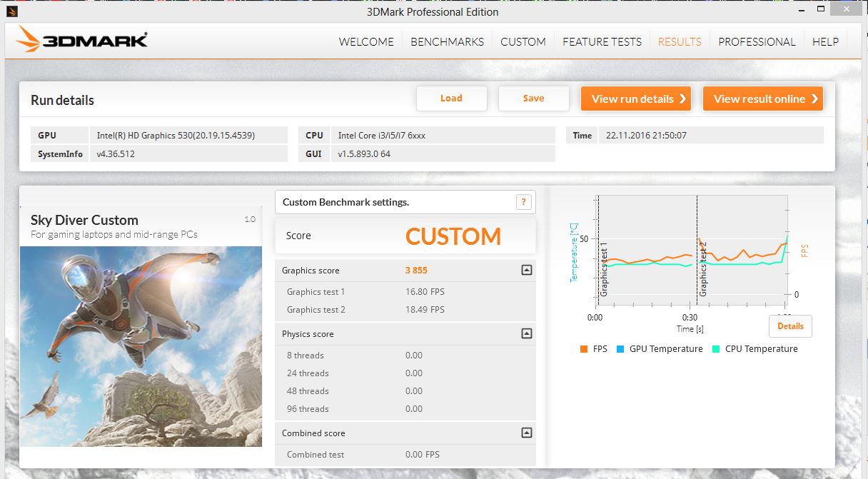Click the 3DMark logo in header

(82, 39)
